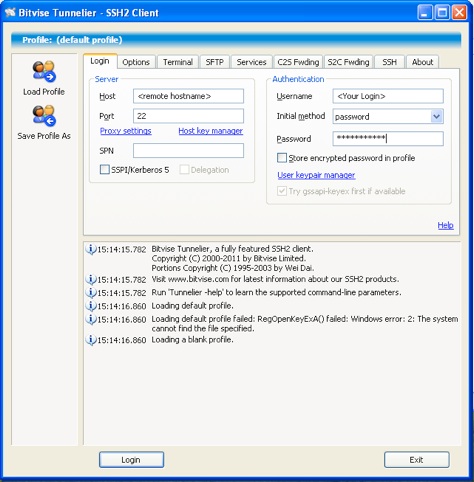The width and height of the screenshot is (474, 482).
Task: Tick Store encrypted password in profile
Action: click(x=282, y=158)
